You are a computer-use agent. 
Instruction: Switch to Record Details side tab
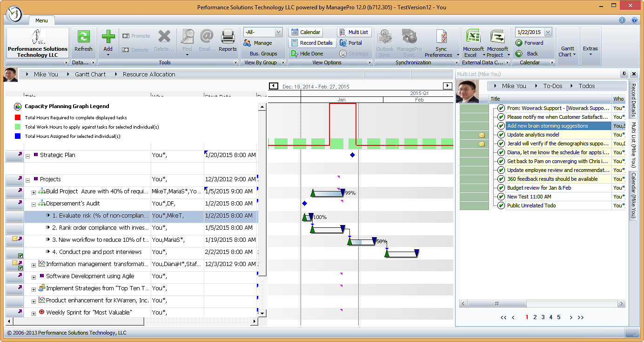point(633,100)
